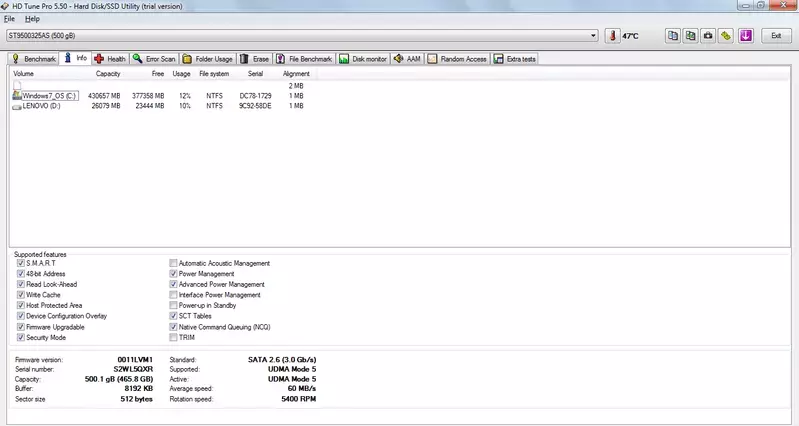Click the Serial column header
799x426 pixels.
pyautogui.click(x=255, y=74)
